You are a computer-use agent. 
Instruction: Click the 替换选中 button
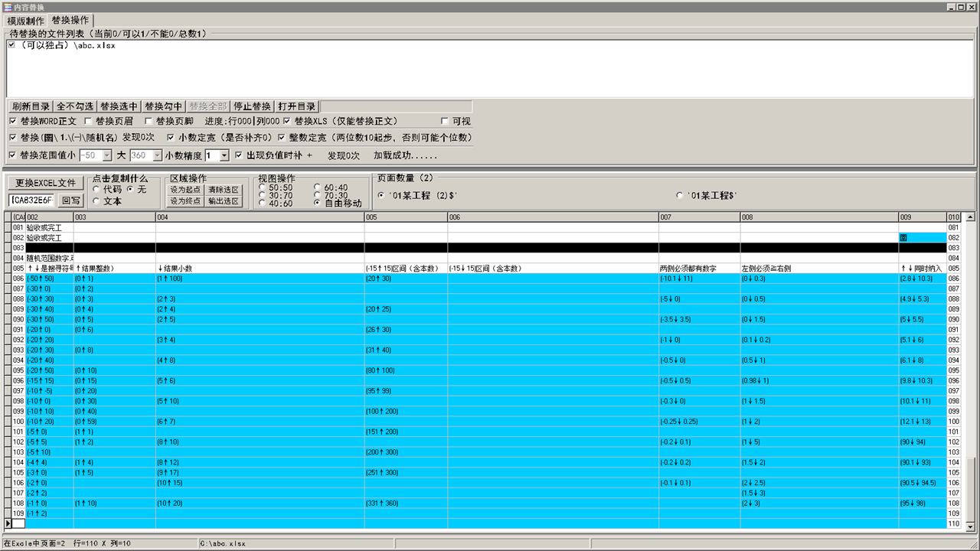coord(119,106)
